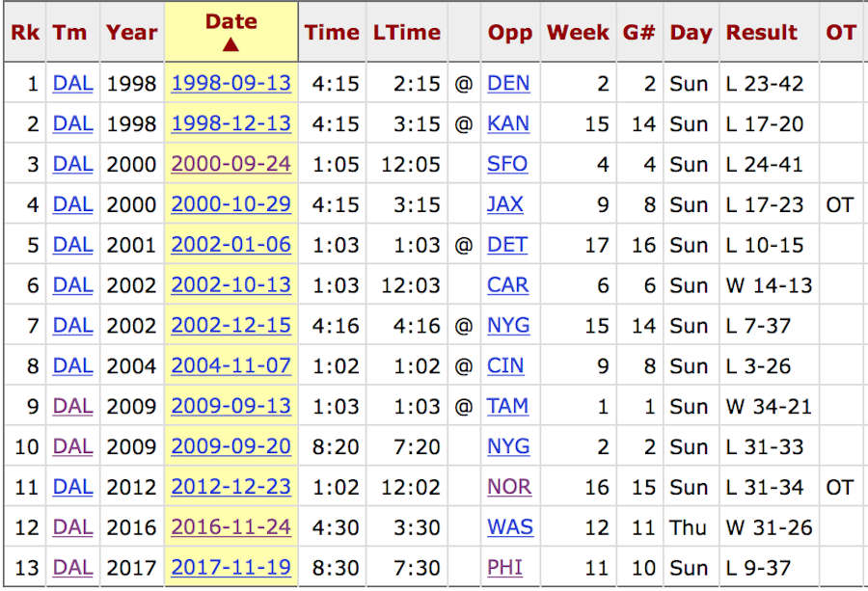Click DAL team link in row 1

pos(73,84)
